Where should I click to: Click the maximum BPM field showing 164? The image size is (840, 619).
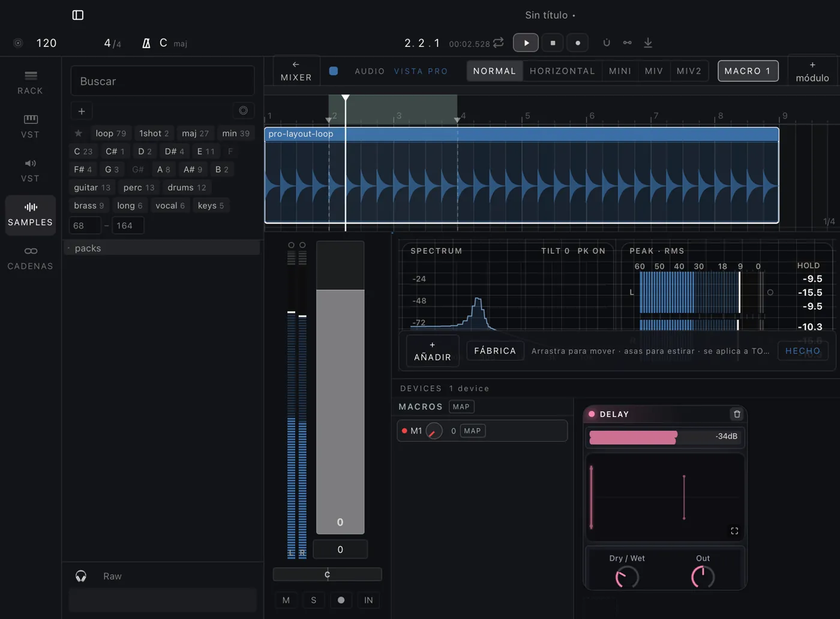(x=127, y=226)
